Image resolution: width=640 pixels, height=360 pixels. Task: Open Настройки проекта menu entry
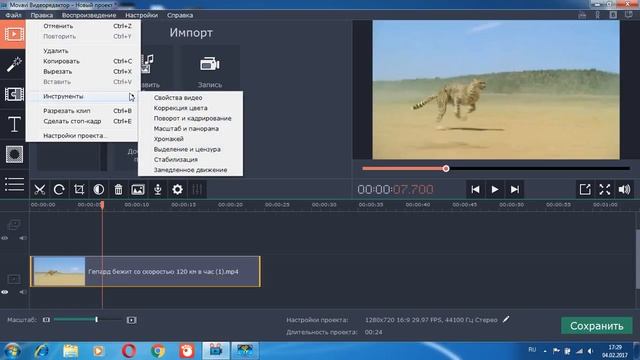point(83,136)
